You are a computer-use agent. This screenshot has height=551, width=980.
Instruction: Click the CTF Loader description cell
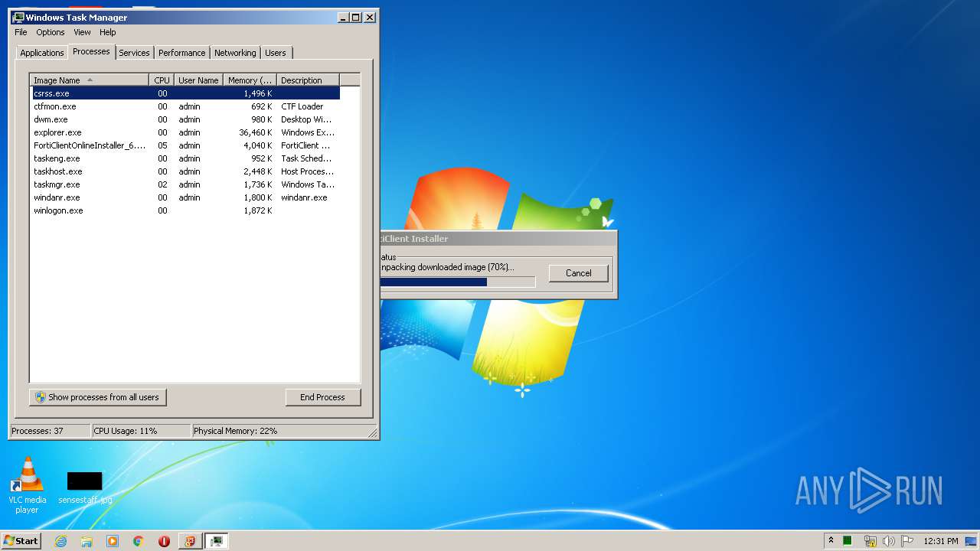click(x=302, y=106)
